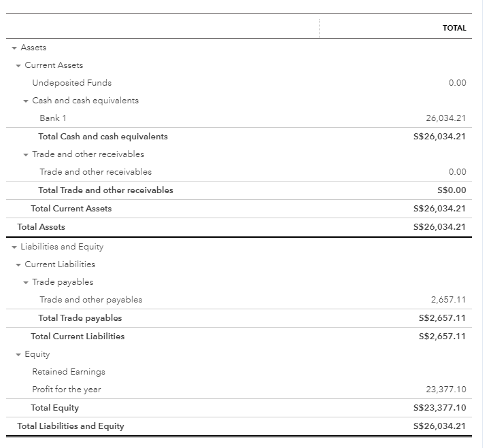Collapse Cash and cash equivalents arrow

pos(26,101)
